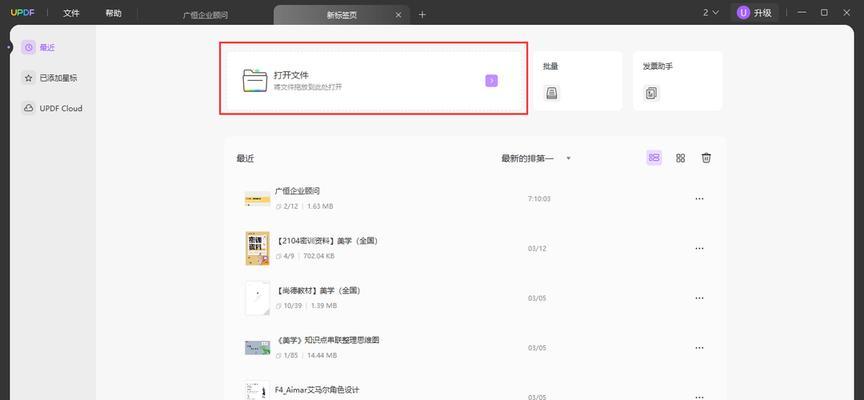Expand the window count dropdown showing 2
864x400 pixels.
point(711,13)
